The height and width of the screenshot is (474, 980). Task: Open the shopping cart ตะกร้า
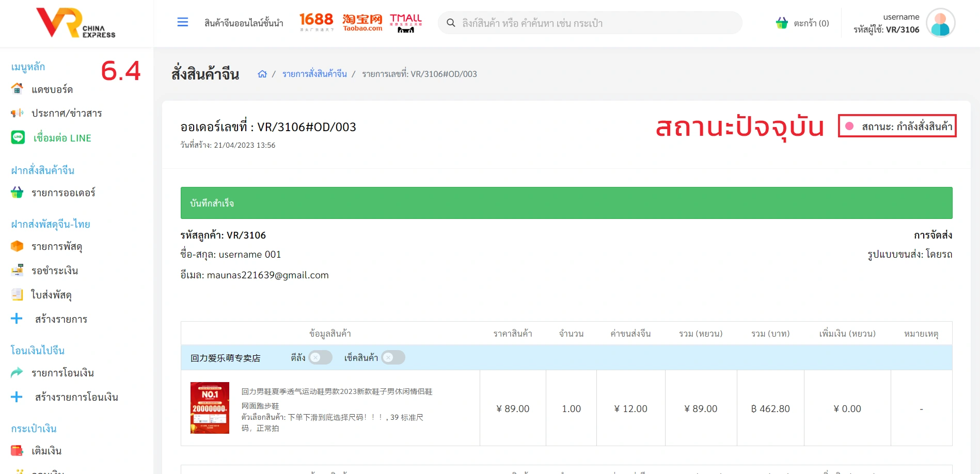tap(802, 23)
